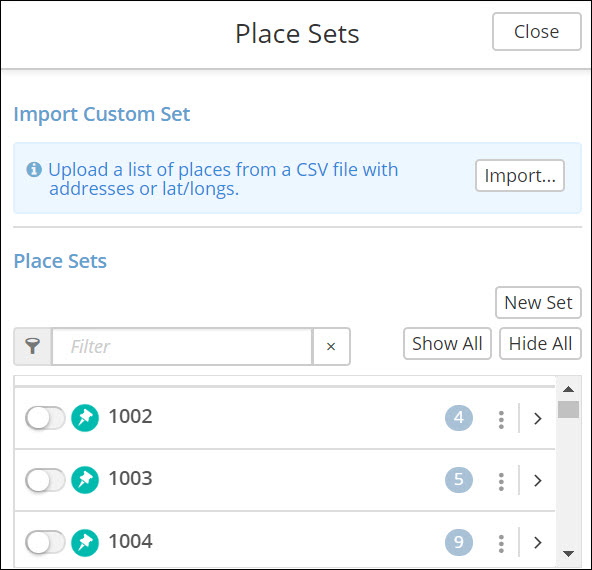This screenshot has height=570, width=592.
Task: Click the pushpin icon for set 1004
Action: click(85, 542)
